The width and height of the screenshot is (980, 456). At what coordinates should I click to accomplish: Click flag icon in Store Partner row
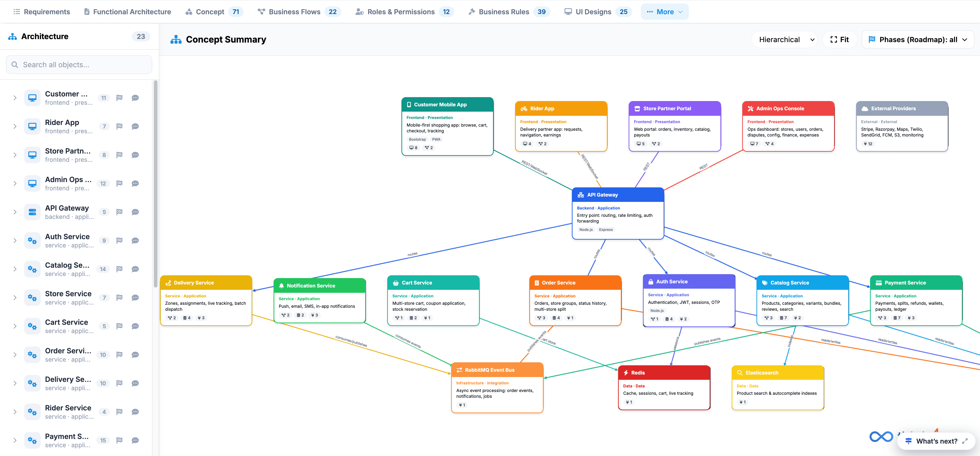pyautogui.click(x=119, y=155)
